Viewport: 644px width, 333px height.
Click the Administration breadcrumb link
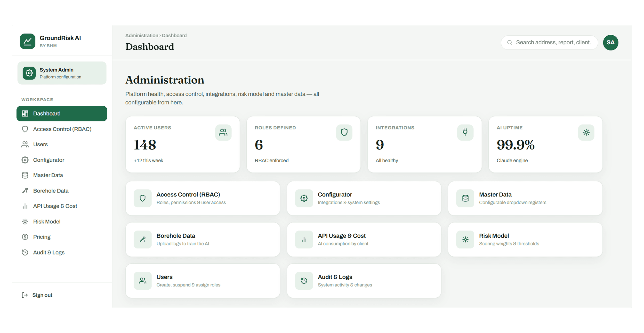[142, 35]
